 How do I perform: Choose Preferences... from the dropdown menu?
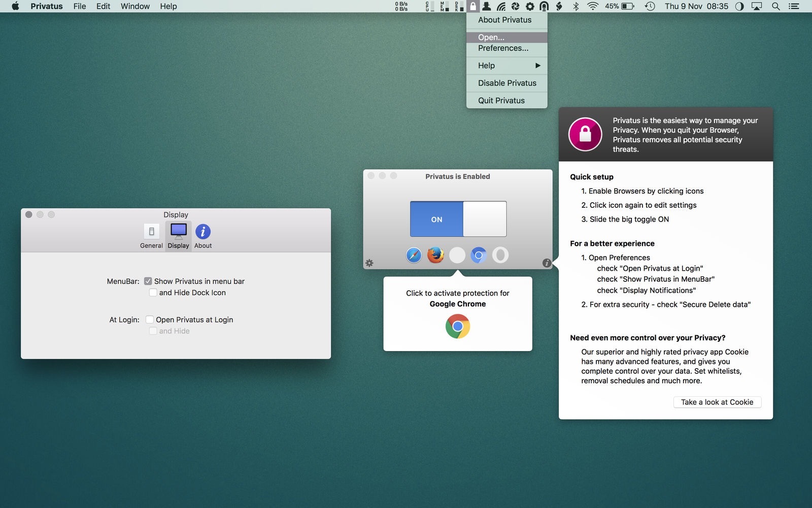click(x=503, y=48)
